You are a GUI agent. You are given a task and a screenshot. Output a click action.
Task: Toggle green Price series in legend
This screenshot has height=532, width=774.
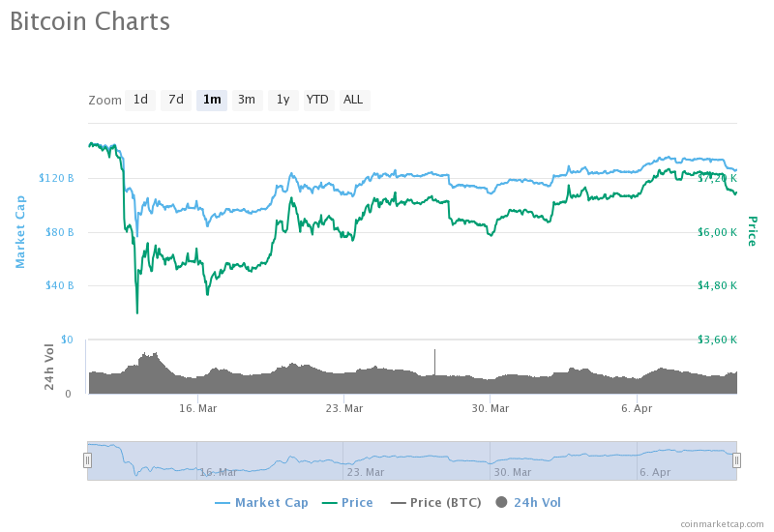(347, 502)
